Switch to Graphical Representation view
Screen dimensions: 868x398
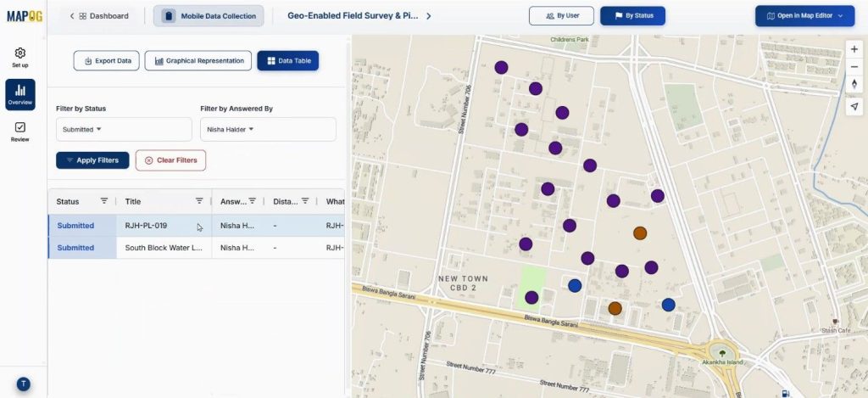(x=198, y=61)
